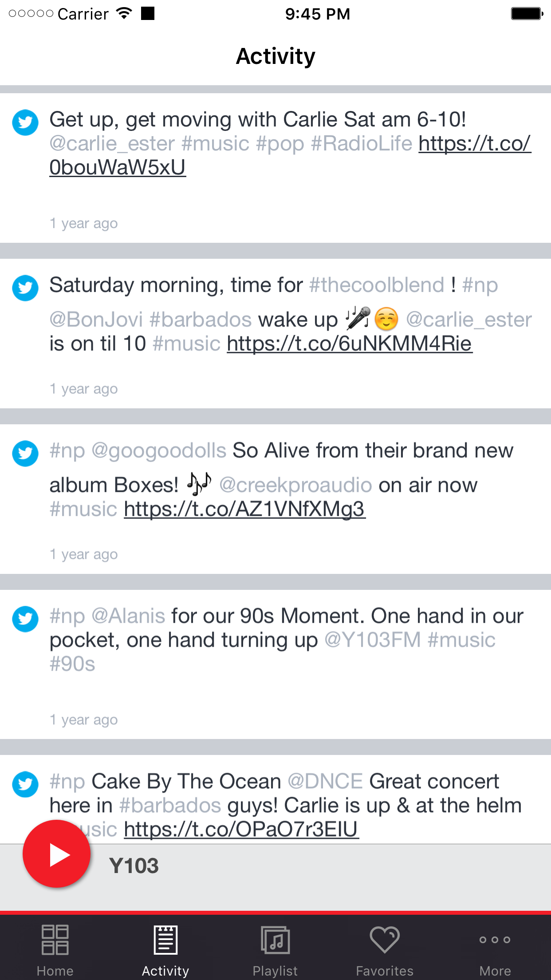Open the More options tab

pos(495,950)
